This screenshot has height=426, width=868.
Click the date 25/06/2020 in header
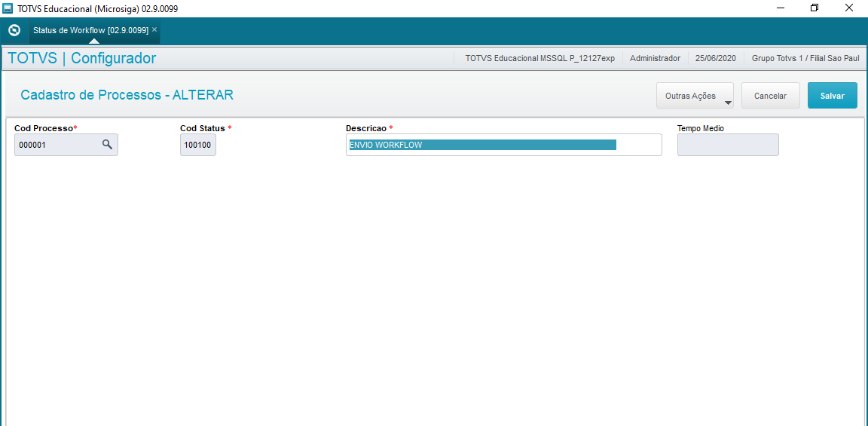click(x=716, y=58)
